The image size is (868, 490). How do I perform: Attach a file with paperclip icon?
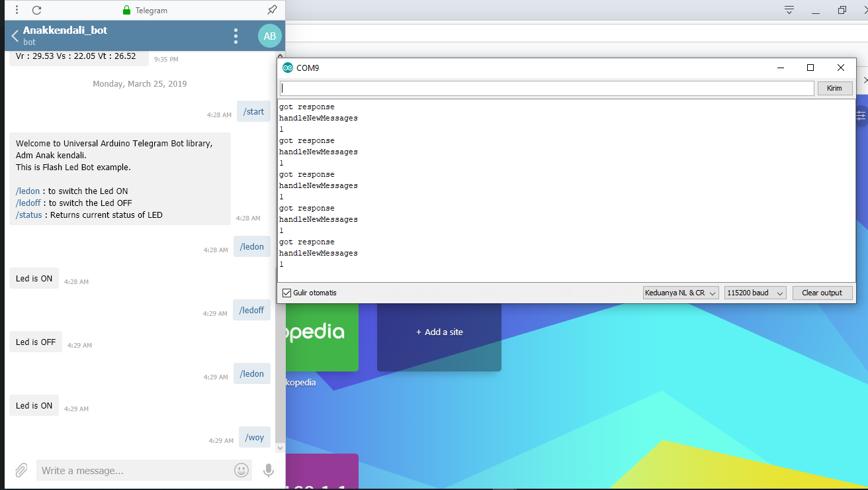click(x=21, y=470)
